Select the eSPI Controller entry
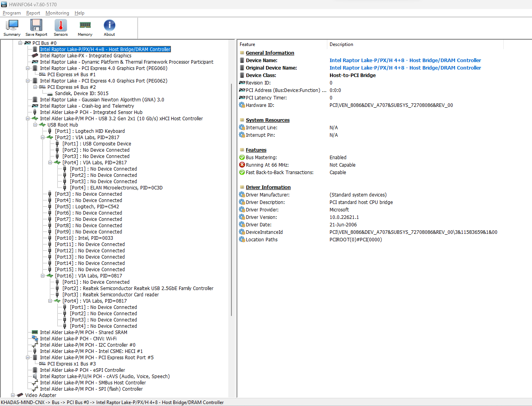532x406 pixels. click(x=83, y=370)
